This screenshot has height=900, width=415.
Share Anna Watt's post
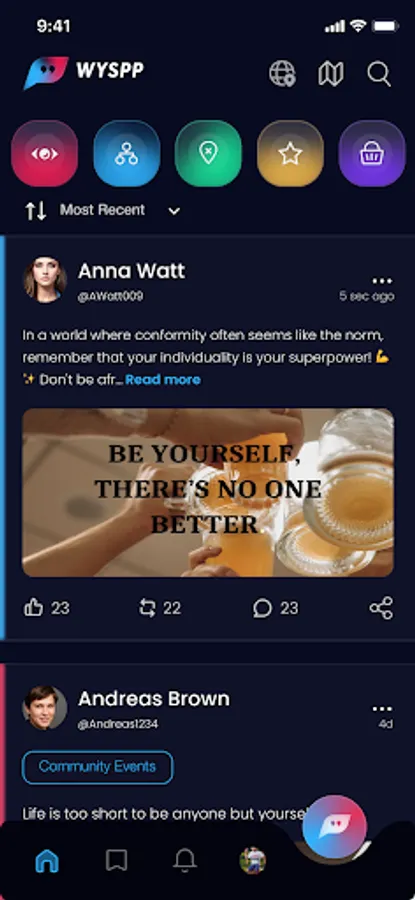382,608
